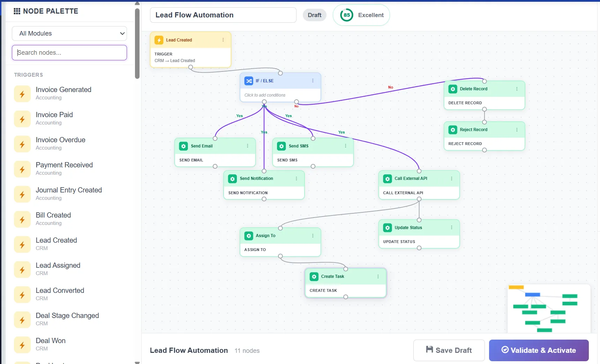Image resolution: width=600 pixels, height=364 pixels.
Task: Click the gear icon on Create Task node
Action: tap(314, 276)
